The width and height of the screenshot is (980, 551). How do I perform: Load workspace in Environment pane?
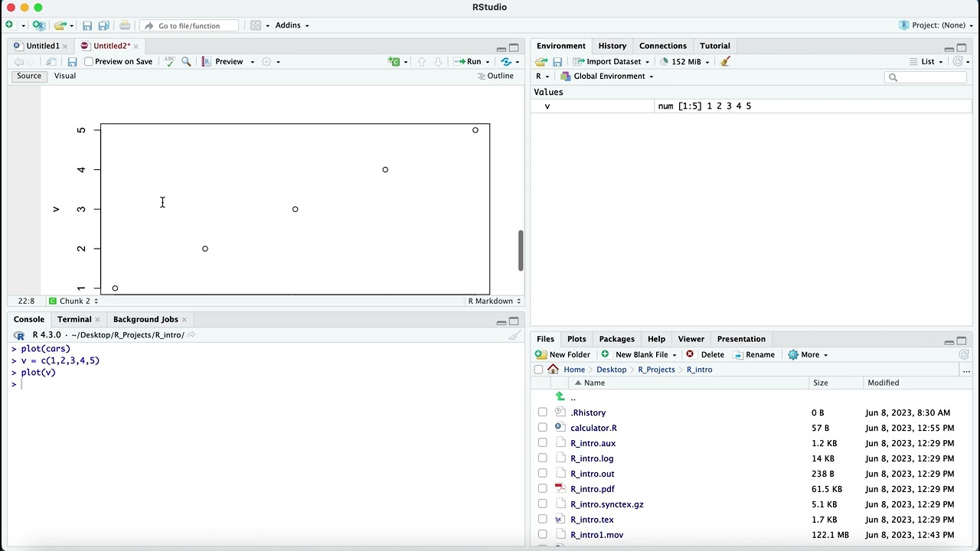coord(541,61)
